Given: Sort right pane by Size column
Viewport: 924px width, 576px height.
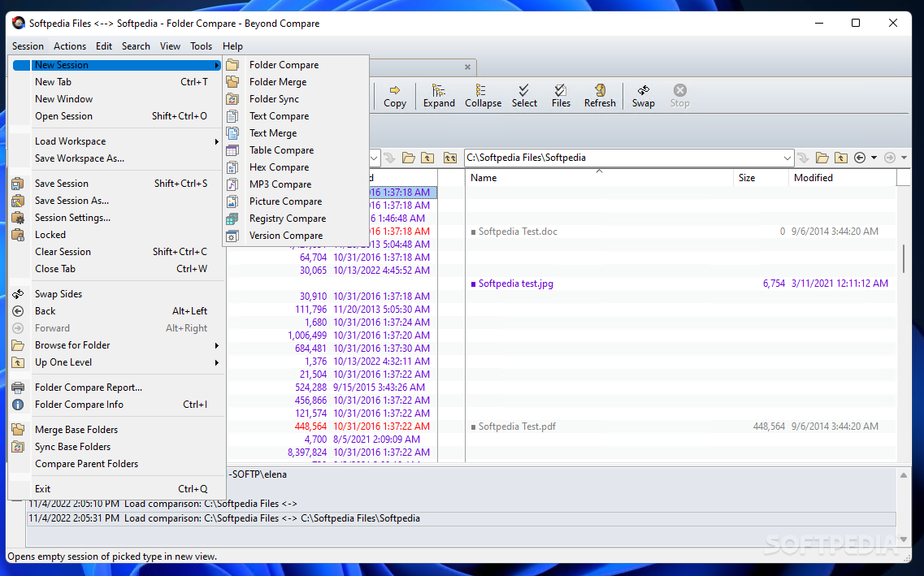Looking at the screenshot, I should (761, 178).
